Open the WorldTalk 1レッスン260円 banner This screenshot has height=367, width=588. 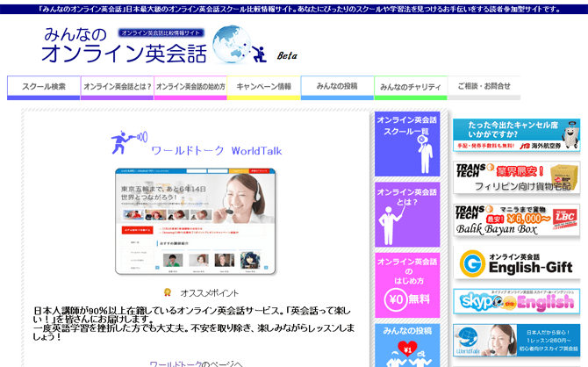(516, 340)
